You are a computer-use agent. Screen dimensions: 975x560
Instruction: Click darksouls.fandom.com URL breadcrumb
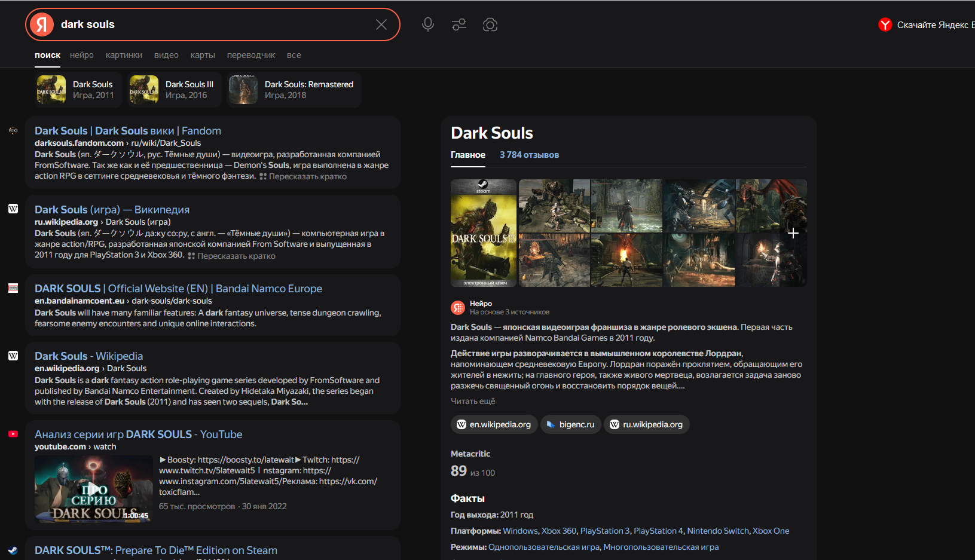[118, 143]
